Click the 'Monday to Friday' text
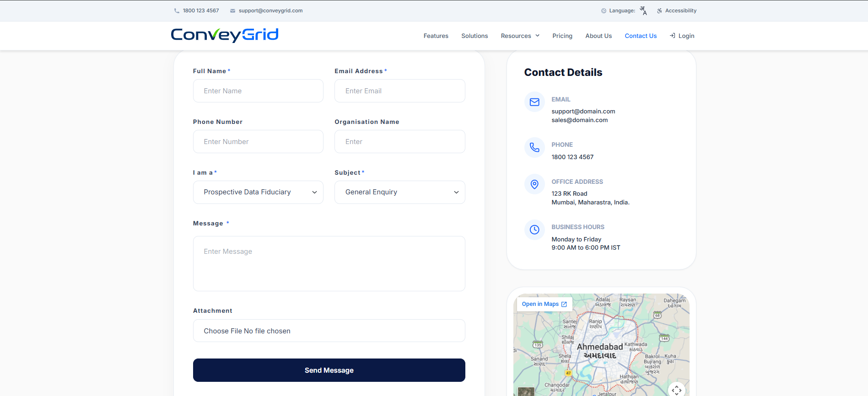 pos(577,240)
